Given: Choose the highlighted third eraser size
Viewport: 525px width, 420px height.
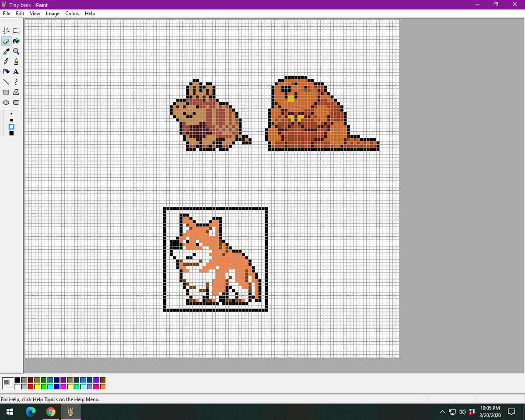Looking at the screenshot, I should pyautogui.click(x=11, y=126).
